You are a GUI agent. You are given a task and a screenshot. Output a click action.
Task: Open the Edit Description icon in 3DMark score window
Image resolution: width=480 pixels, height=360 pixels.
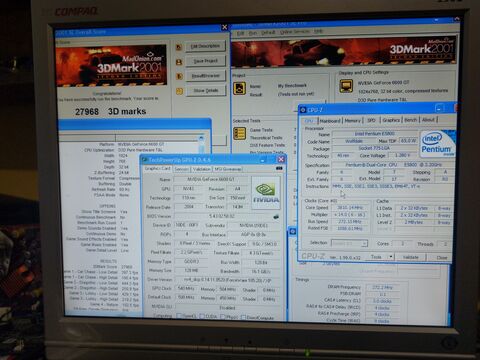coord(179,47)
